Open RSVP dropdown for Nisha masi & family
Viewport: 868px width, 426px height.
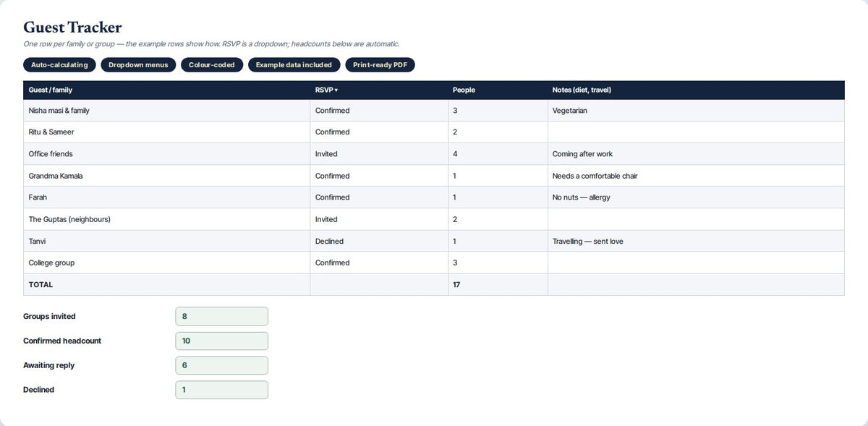(379, 111)
